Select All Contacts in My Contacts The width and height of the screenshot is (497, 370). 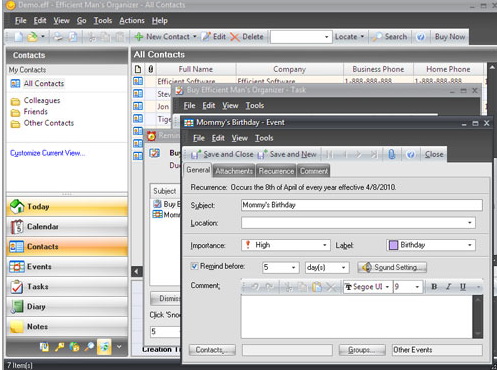(x=44, y=84)
